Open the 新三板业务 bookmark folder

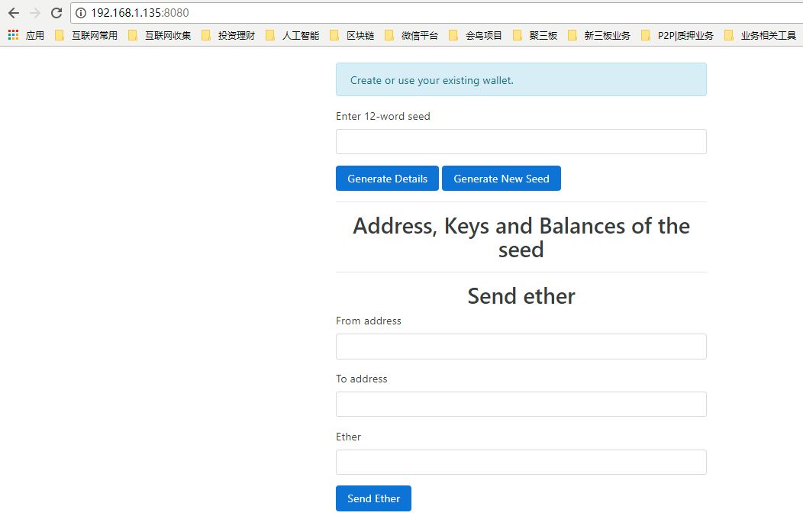pos(599,35)
